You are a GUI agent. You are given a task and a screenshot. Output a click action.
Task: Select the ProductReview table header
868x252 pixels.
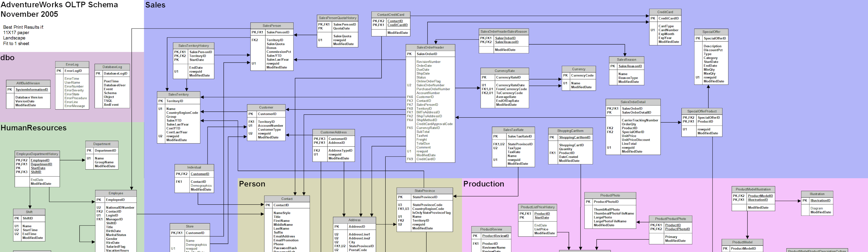(491, 230)
